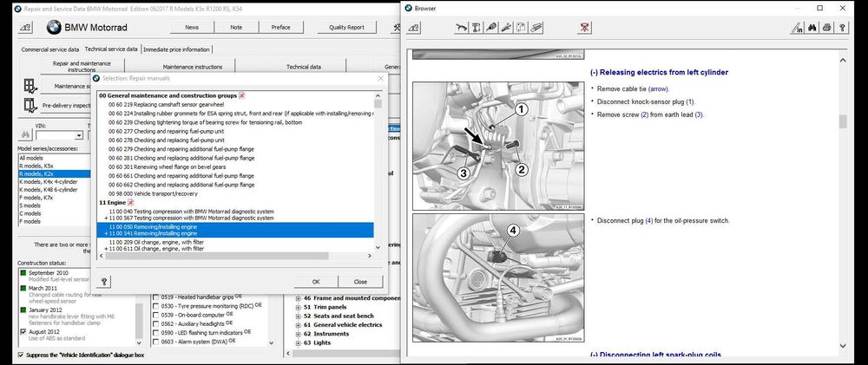Click the help icon in Repair manuals dialog
Screen dimensions: 868x365
tap(105, 281)
